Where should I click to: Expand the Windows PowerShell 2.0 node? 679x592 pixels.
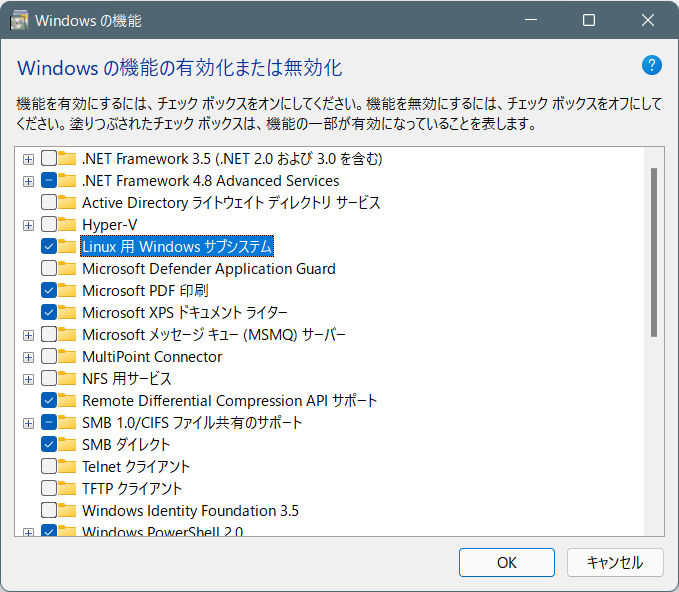pos(28,532)
